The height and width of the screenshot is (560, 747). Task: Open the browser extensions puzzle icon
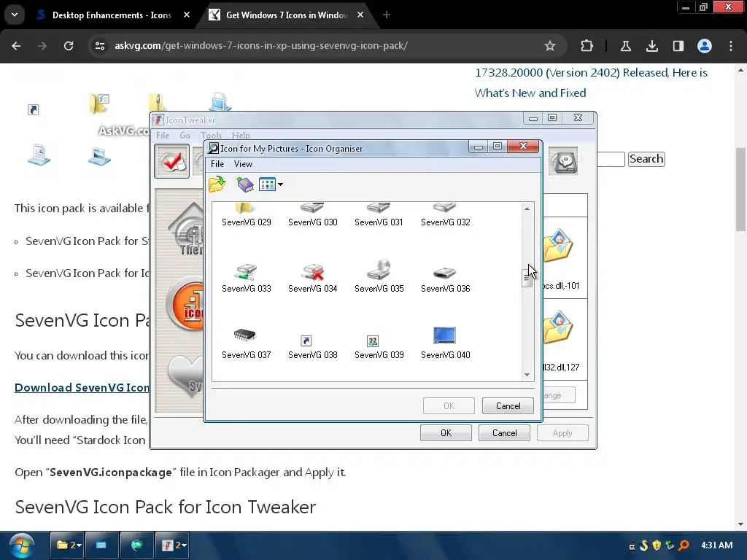coord(587,46)
